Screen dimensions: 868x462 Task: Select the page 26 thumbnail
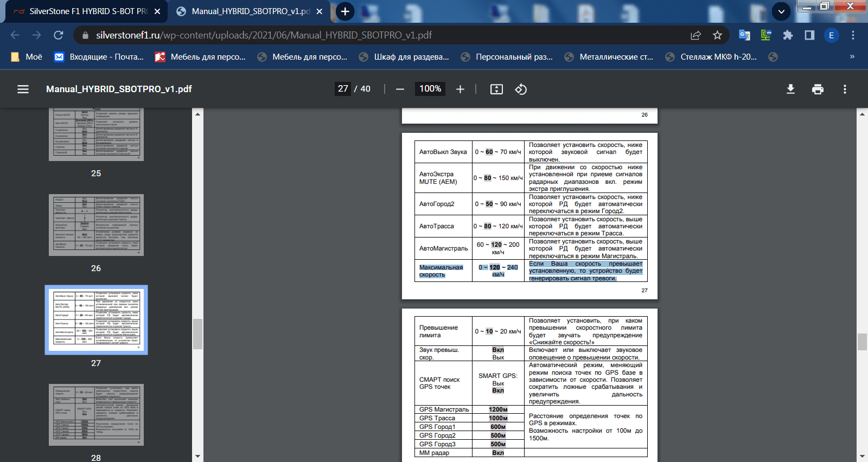point(96,225)
